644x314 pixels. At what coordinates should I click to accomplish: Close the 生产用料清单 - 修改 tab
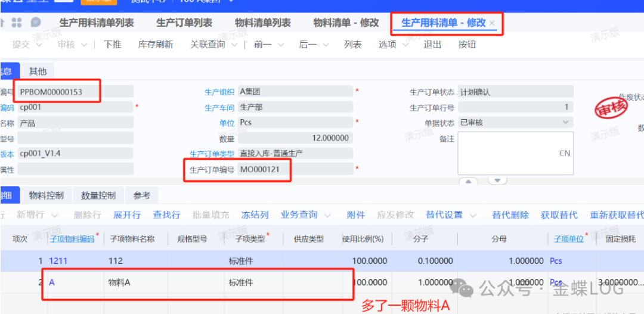(x=492, y=23)
